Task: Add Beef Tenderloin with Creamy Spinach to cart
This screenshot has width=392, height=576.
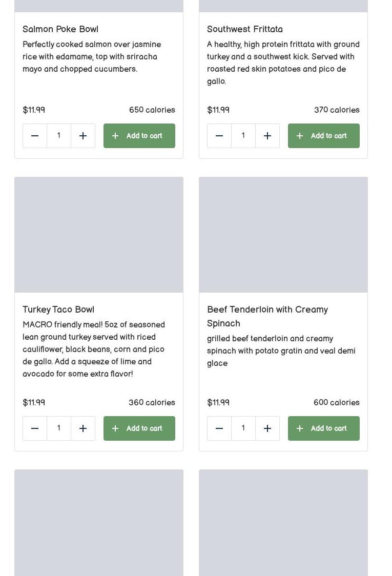Action: [x=324, y=428]
